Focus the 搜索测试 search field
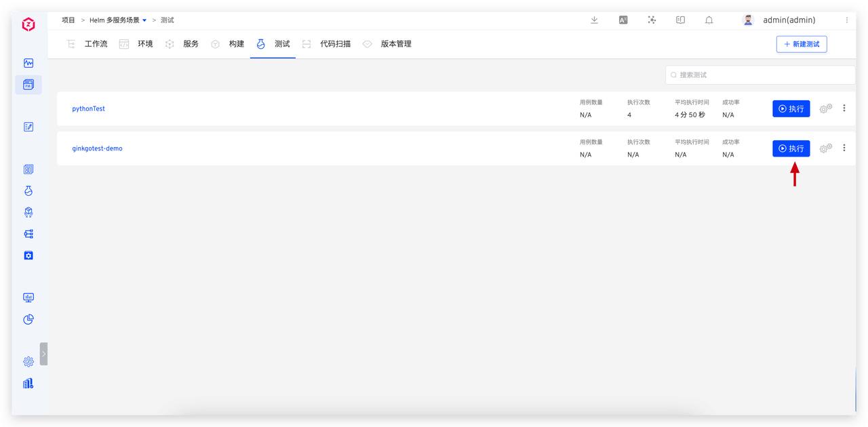Screen dimensions: 868x427 coord(759,75)
